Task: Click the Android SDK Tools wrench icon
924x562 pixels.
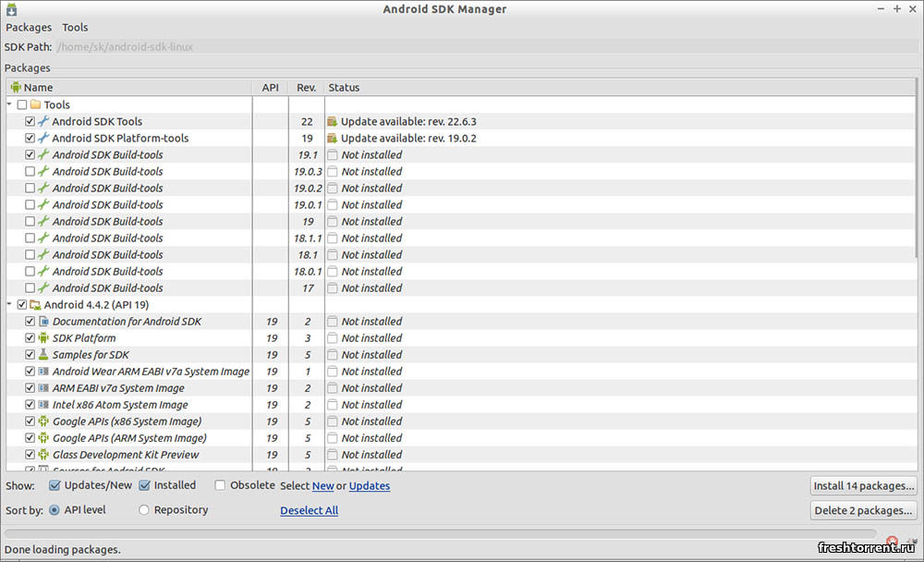Action: pyautogui.click(x=43, y=121)
